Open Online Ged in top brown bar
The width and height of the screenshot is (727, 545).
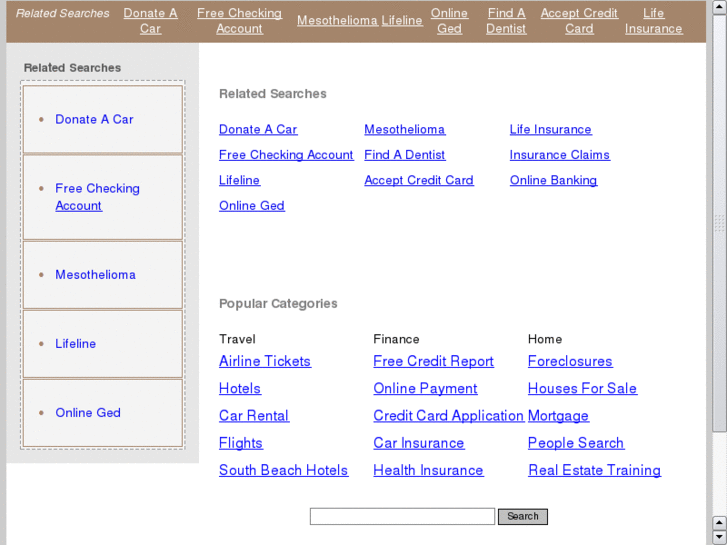click(x=449, y=21)
